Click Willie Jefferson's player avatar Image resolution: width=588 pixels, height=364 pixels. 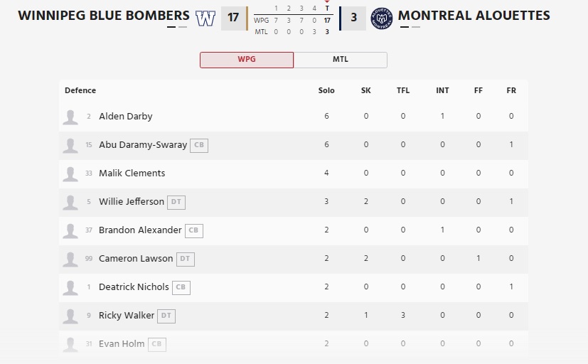(x=70, y=202)
